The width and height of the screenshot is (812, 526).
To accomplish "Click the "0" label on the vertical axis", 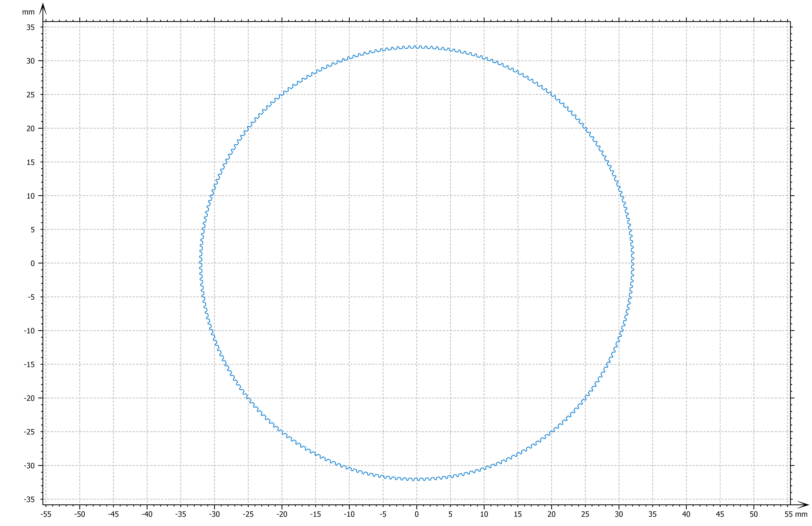I will 33,263.
